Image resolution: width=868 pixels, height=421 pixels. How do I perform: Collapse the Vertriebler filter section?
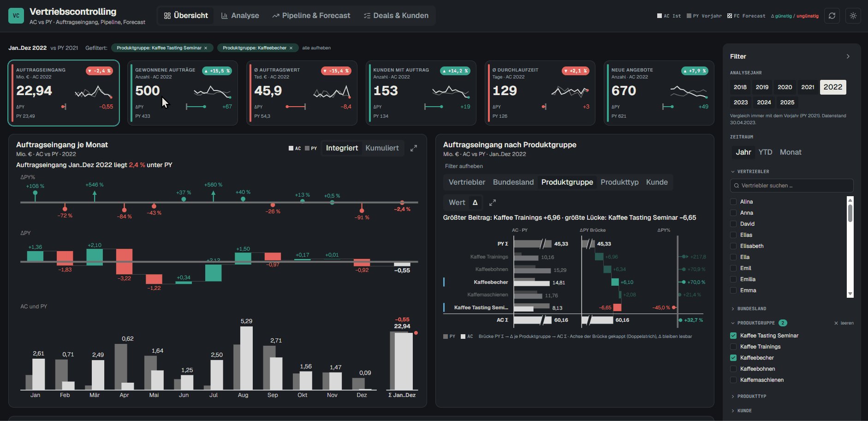click(750, 172)
